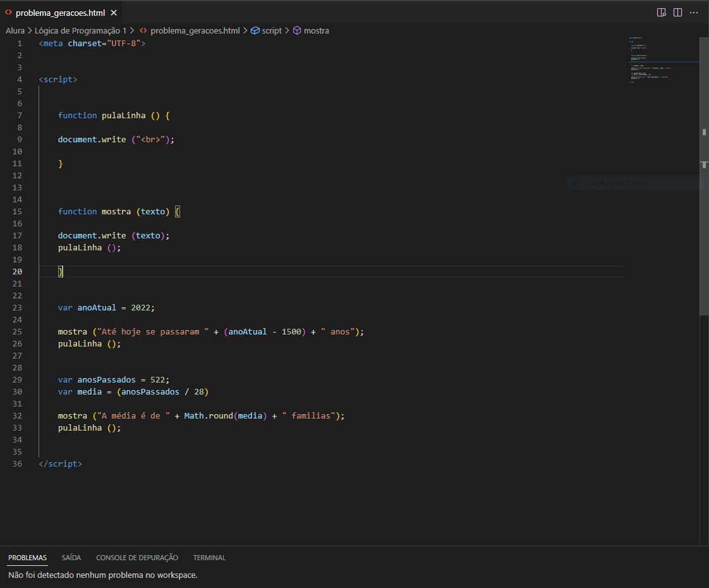Select the problema_geracoes.html editor tab
Viewport: 709px width, 588px height.
point(61,13)
